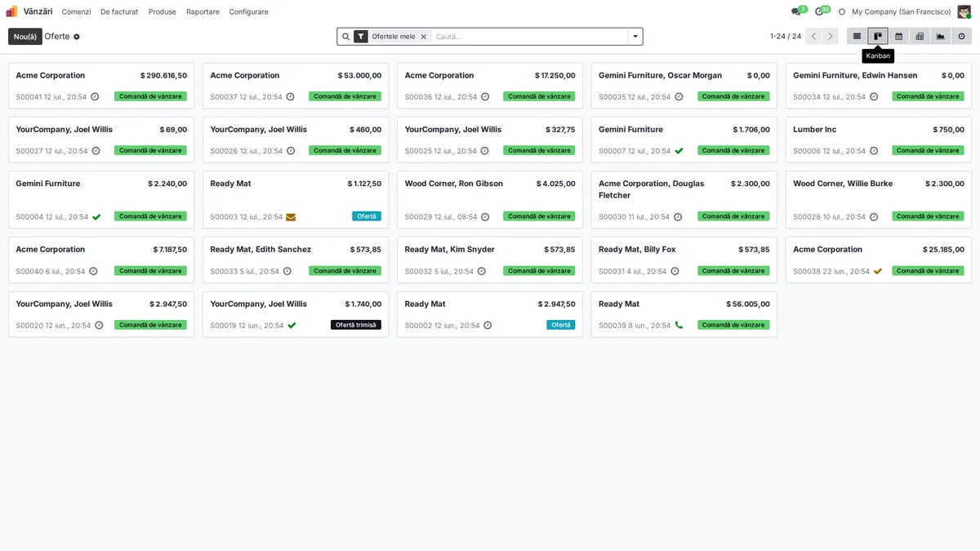Open the My Company (San Francisco) switcher

(901, 11)
